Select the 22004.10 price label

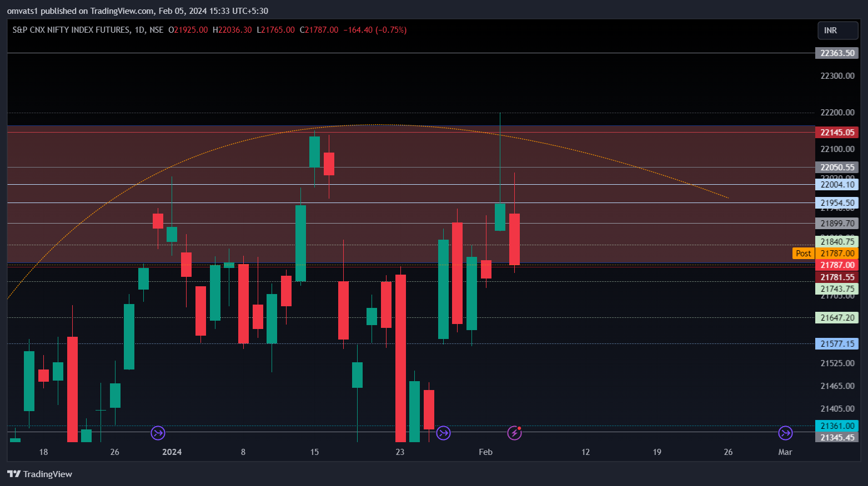pos(837,185)
